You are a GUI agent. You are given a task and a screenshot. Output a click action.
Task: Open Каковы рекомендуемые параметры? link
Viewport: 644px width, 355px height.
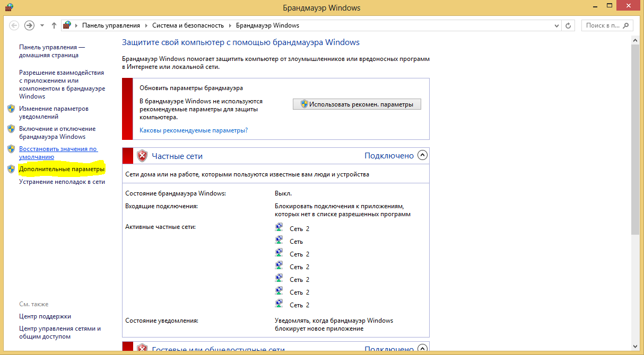(194, 130)
